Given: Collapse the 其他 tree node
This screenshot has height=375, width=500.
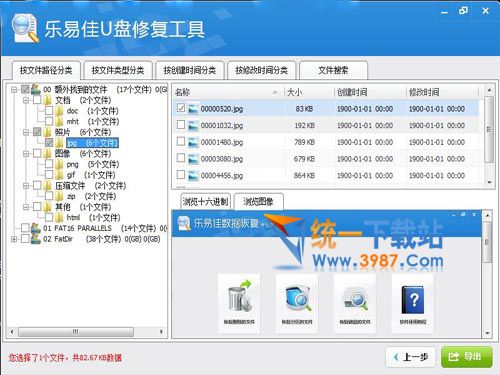Looking at the screenshot, I should coord(26,207).
